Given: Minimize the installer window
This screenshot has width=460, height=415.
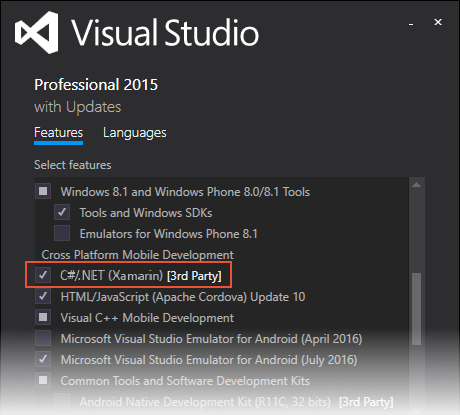Looking at the screenshot, I should click(x=411, y=24).
